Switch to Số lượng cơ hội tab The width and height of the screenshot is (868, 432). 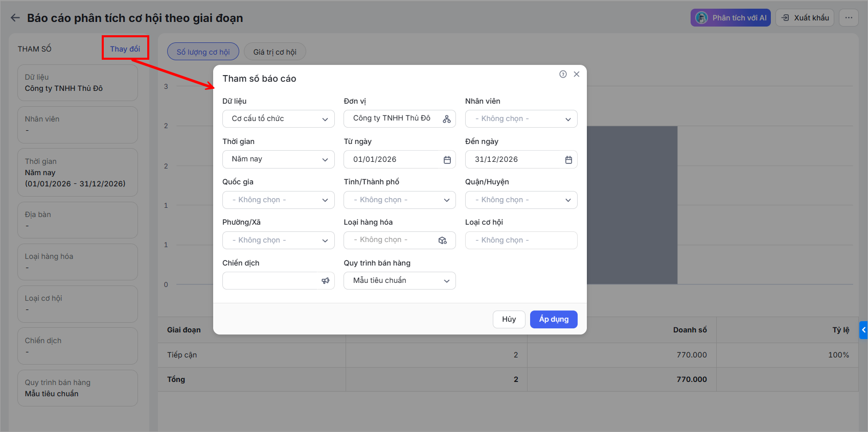coord(203,52)
